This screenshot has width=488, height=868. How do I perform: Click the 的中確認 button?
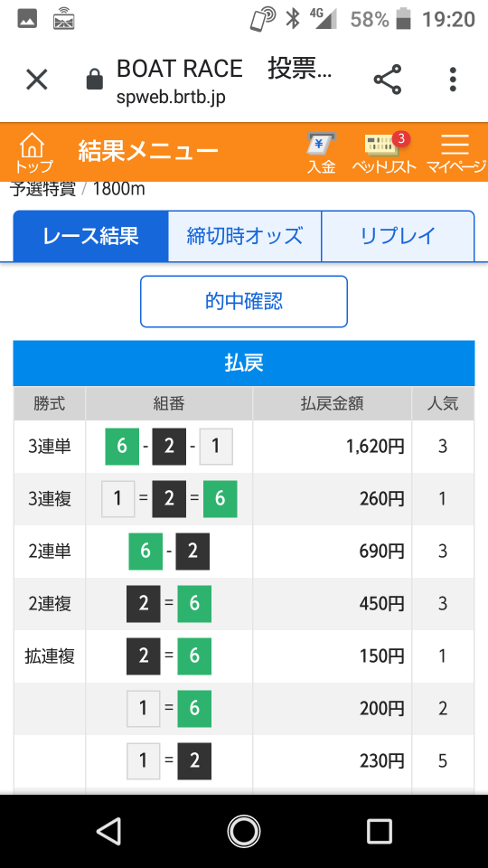coord(243,302)
